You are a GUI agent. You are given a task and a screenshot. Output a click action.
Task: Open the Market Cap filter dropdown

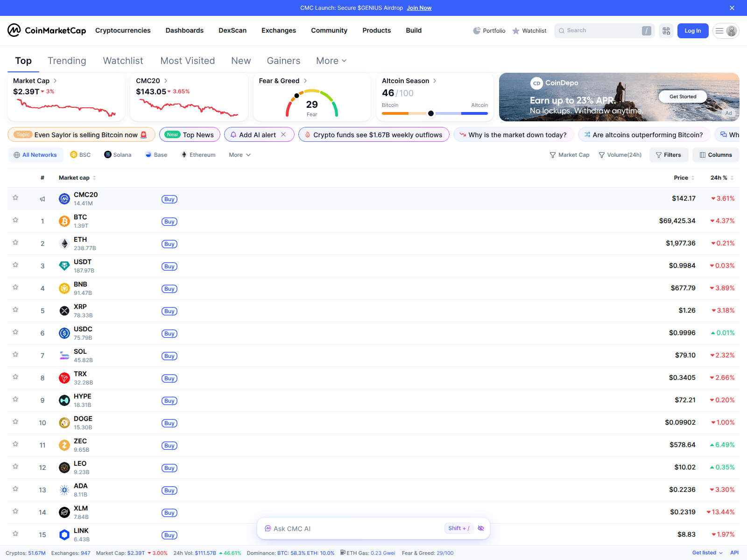click(569, 155)
